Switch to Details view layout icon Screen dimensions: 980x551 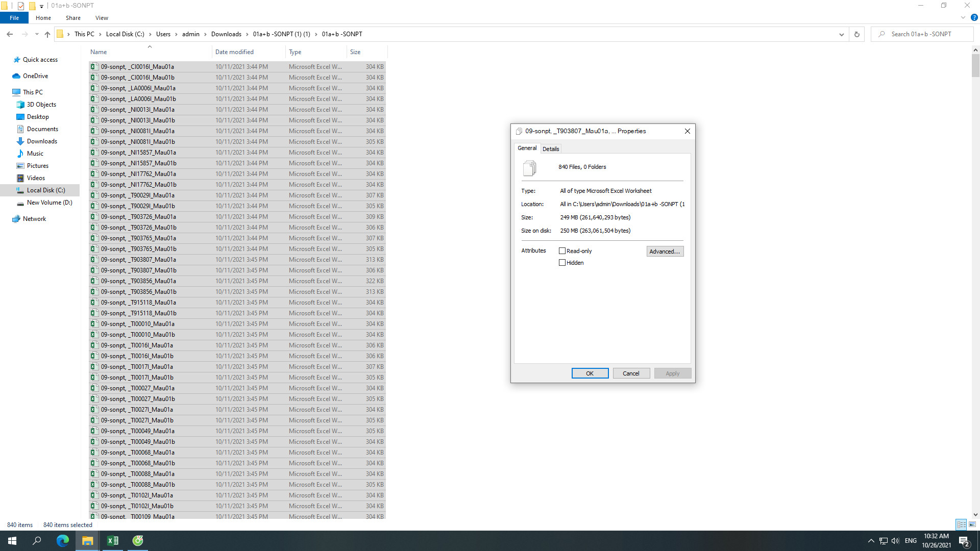pos(961,524)
